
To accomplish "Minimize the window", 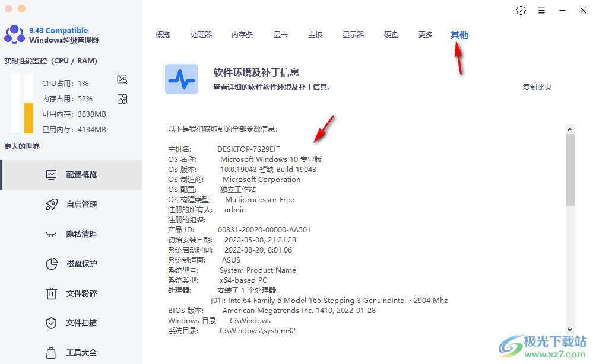I will (562, 11).
